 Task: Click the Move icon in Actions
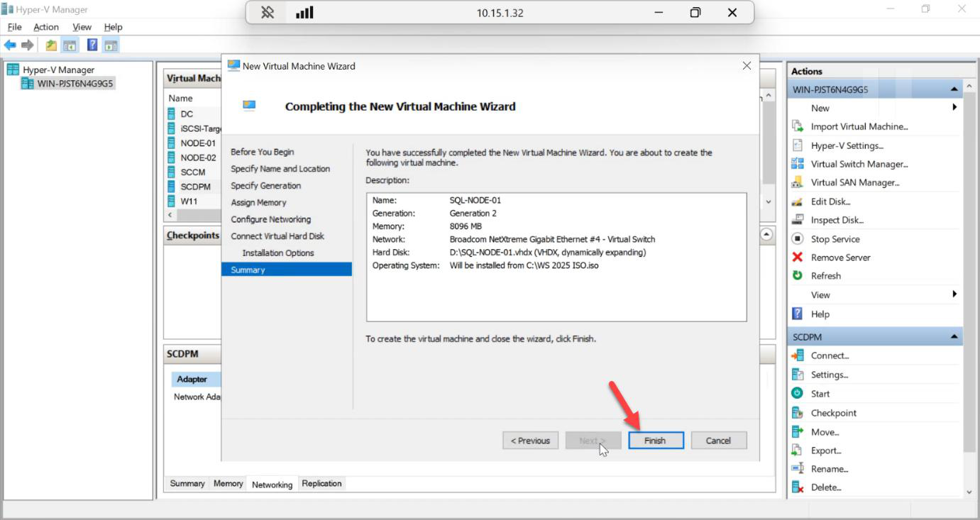click(798, 431)
